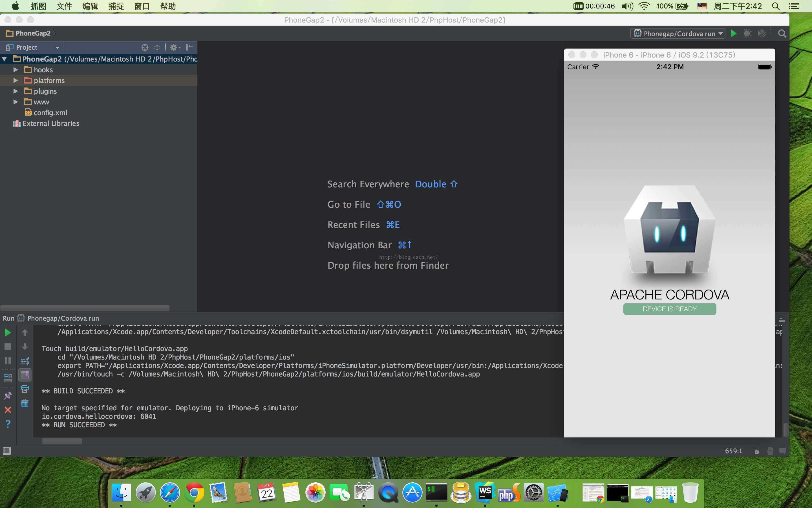Viewport: 812px width, 508px height.
Task: Hide Run panel using download-arrow icon
Action: (782, 319)
